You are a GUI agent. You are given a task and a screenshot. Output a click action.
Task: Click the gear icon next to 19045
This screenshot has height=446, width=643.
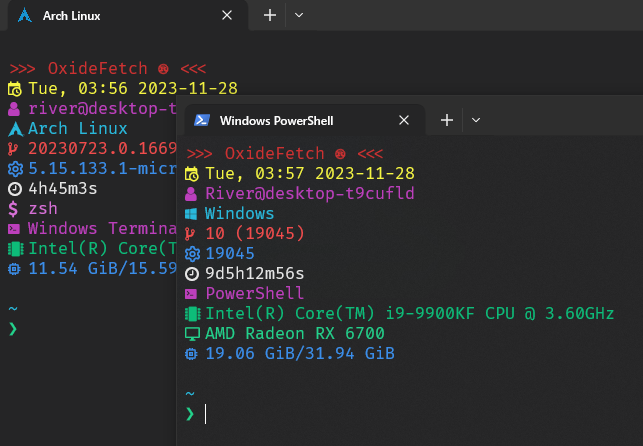coord(192,254)
